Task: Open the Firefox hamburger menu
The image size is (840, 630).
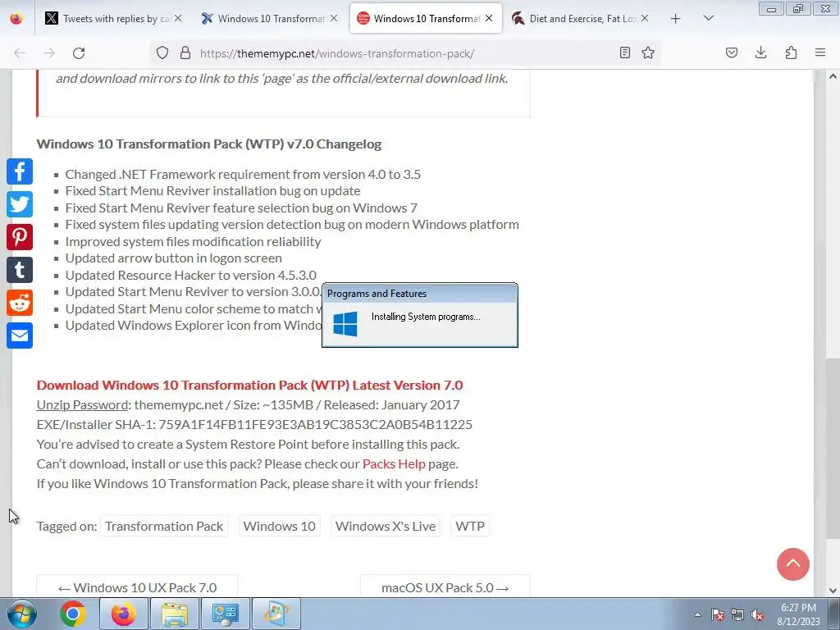Action: click(x=820, y=53)
